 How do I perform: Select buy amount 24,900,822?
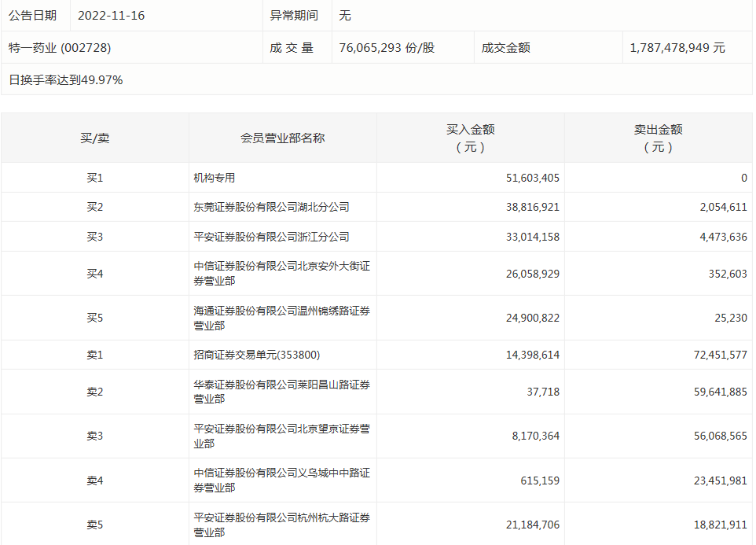(532, 318)
